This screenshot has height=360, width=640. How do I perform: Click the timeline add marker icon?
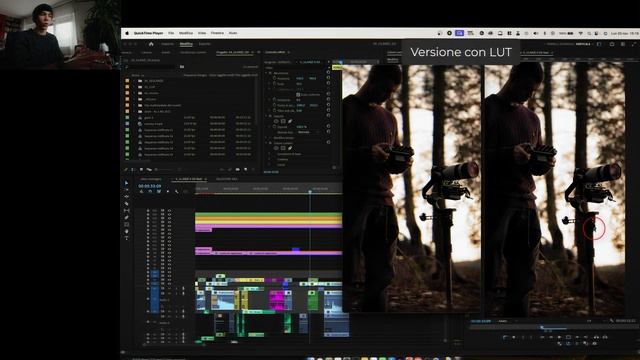[168, 191]
